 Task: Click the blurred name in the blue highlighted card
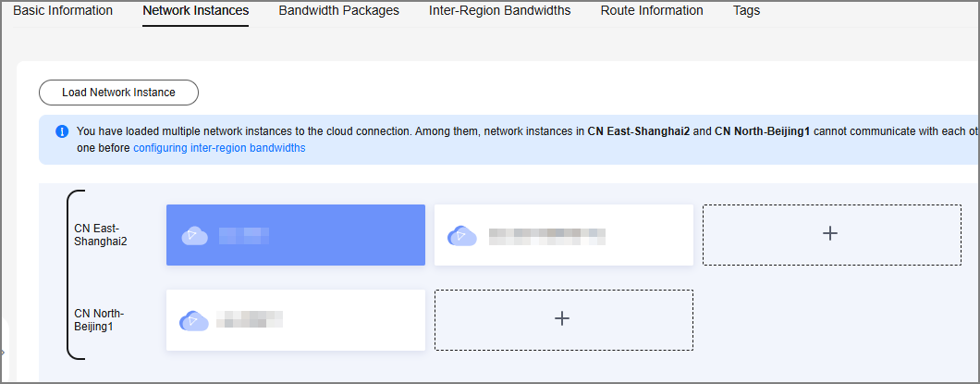(x=244, y=236)
